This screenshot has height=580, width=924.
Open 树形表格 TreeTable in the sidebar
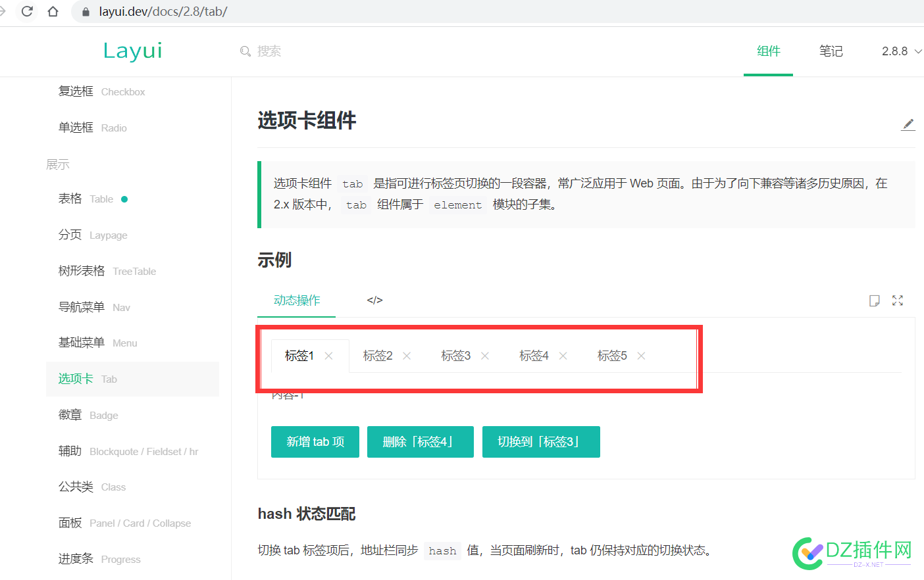(107, 271)
